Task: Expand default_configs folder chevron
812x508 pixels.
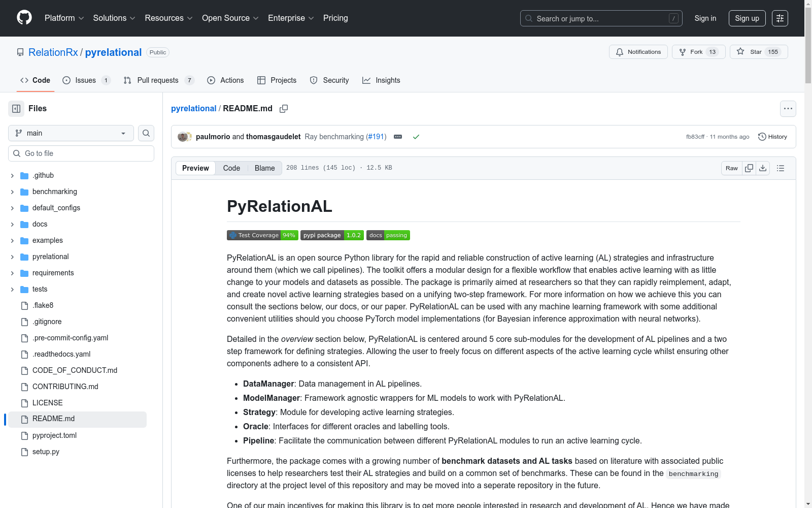Action: 12,208
